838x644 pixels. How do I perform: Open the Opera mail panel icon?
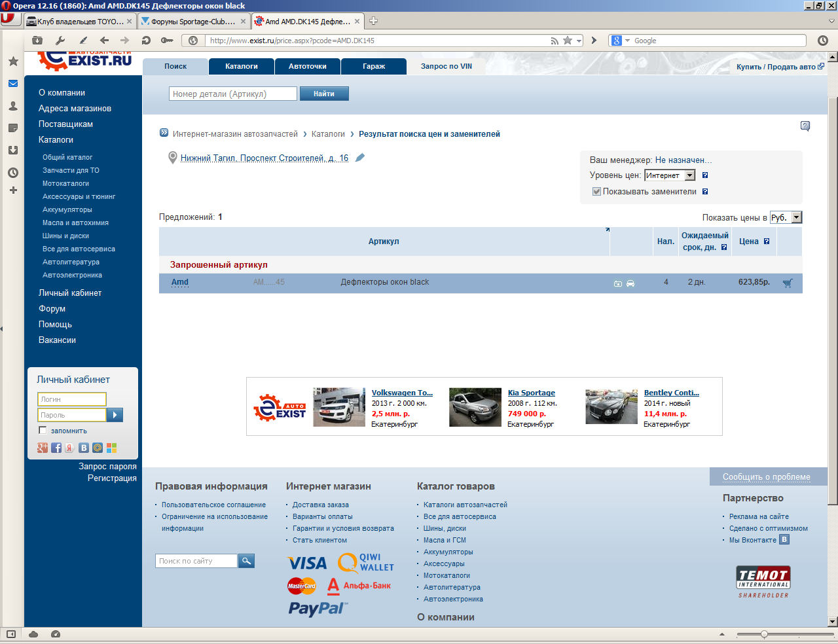pyautogui.click(x=13, y=84)
